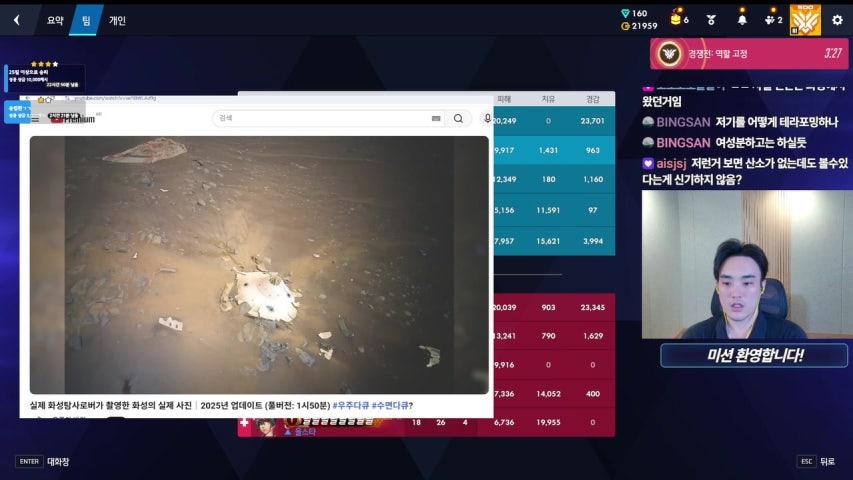853x480 pixels.
Task: Open the notification bell
Action: (x=742, y=20)
